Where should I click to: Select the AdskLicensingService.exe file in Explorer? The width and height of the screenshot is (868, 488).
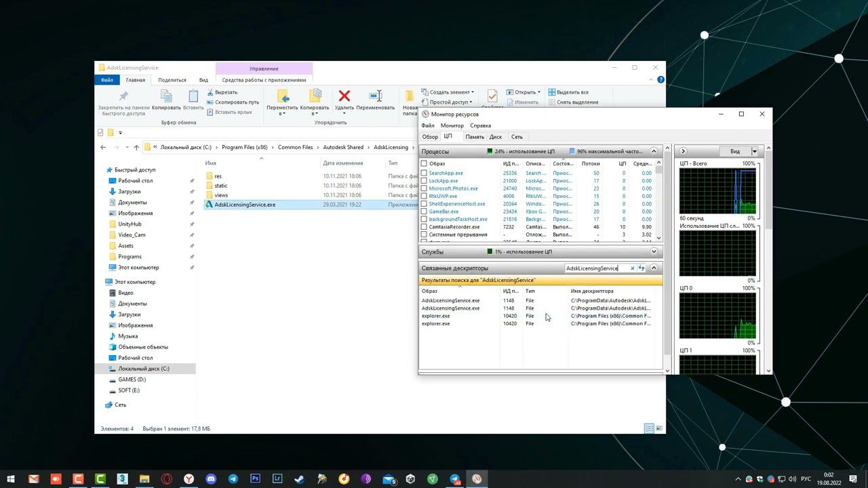click(x=245, y=205)
